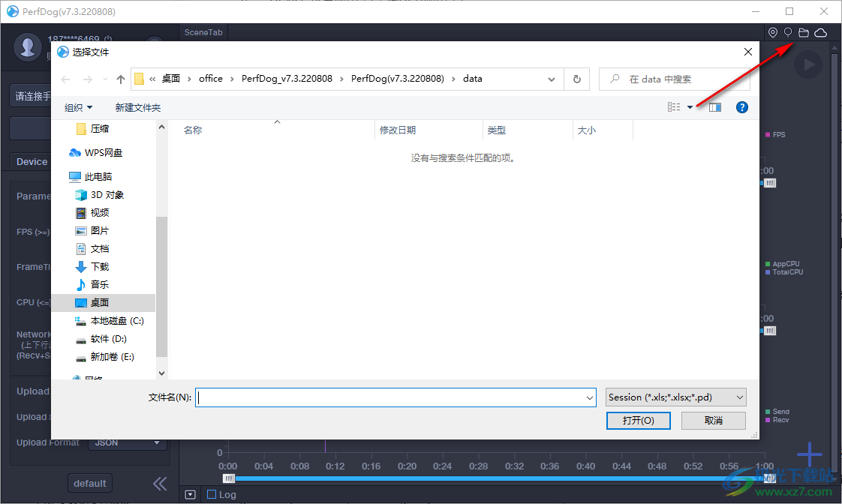Click the user avatar in PerfDog
Screen dimensions: 842x504
point(27,47)
